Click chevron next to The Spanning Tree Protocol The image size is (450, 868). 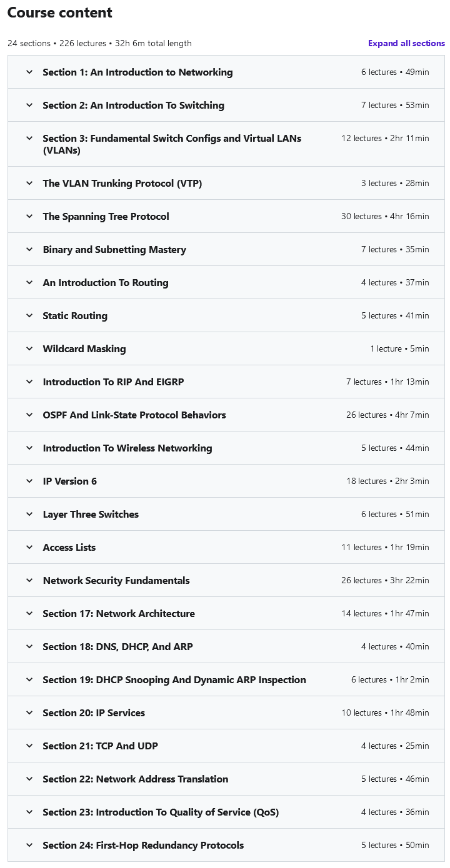point(29,217)
